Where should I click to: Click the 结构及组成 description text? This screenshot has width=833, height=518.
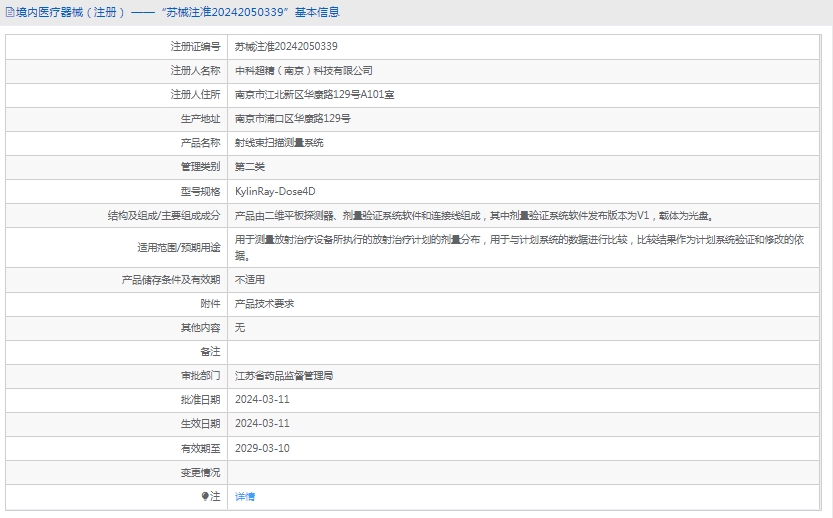tap(474, 215)
